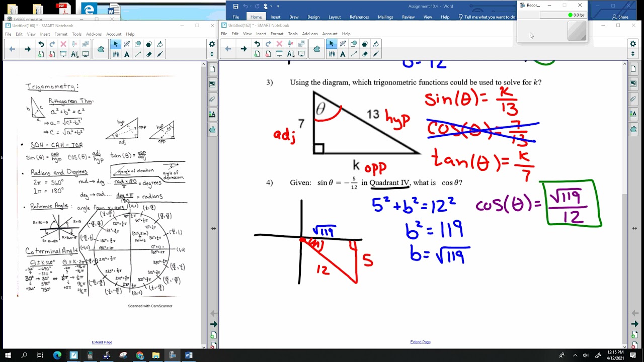Undo in the left Notebook window

pyautogui.click(x=41, y=44)
